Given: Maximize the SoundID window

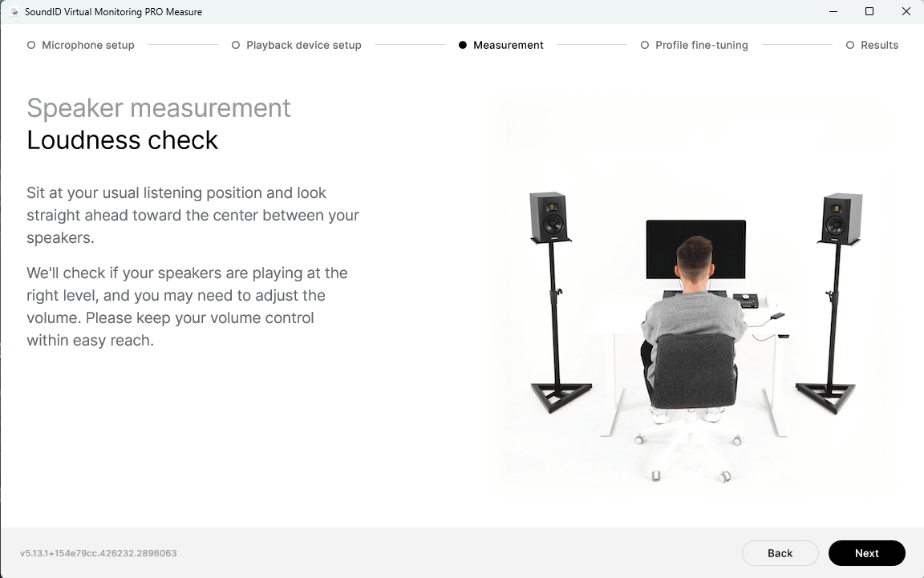Looking at the screenshot, I should pyautogui.click(x=869, y=12).
